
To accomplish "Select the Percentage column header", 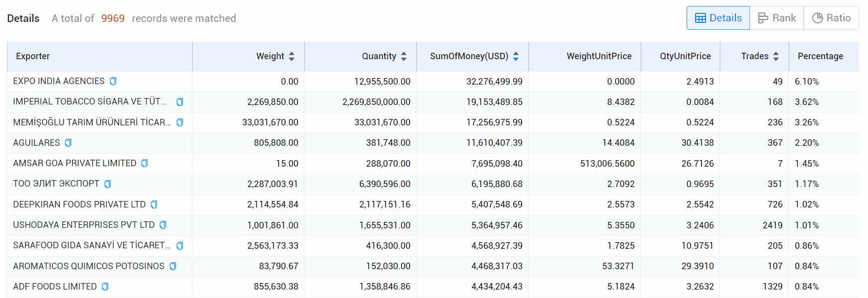I will pos(820,56).
